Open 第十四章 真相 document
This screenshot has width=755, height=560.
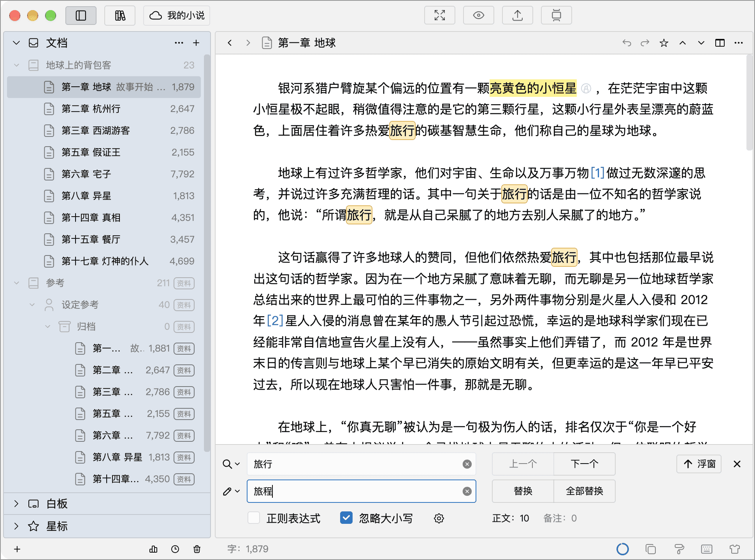coord(104,217)
